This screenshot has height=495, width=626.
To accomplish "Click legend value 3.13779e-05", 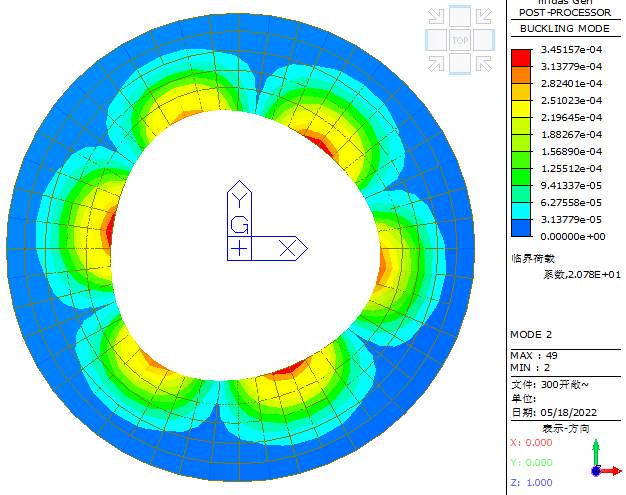I will pyautogui.click(x=571, y=220).
